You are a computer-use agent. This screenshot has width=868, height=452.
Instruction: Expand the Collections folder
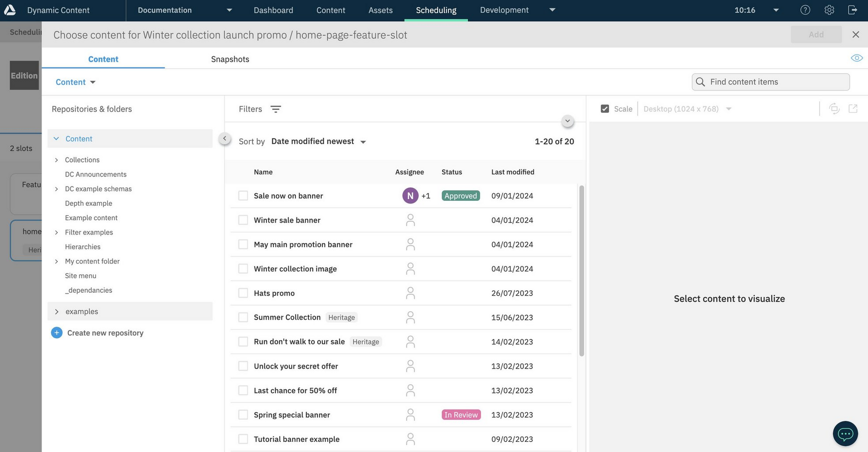[56, 160]
